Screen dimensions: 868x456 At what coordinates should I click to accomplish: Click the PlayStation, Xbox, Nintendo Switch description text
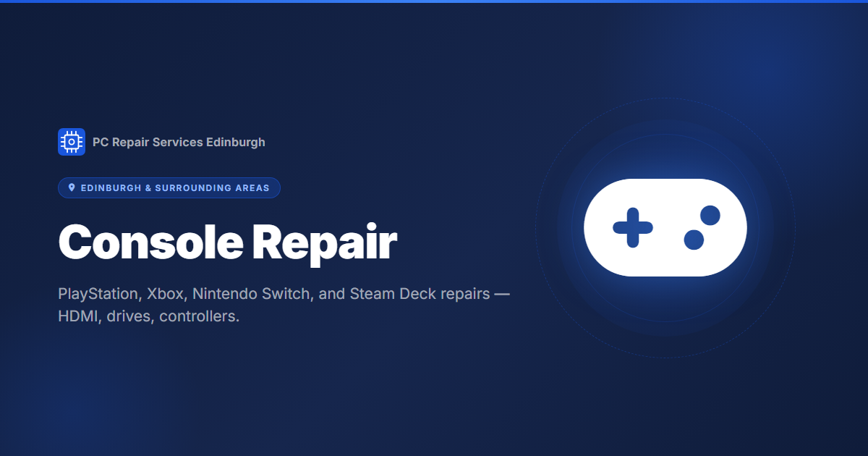point(284,305)
